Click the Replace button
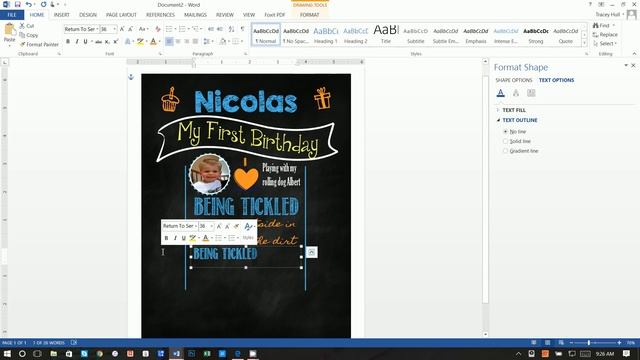 [x=605, y=35]
